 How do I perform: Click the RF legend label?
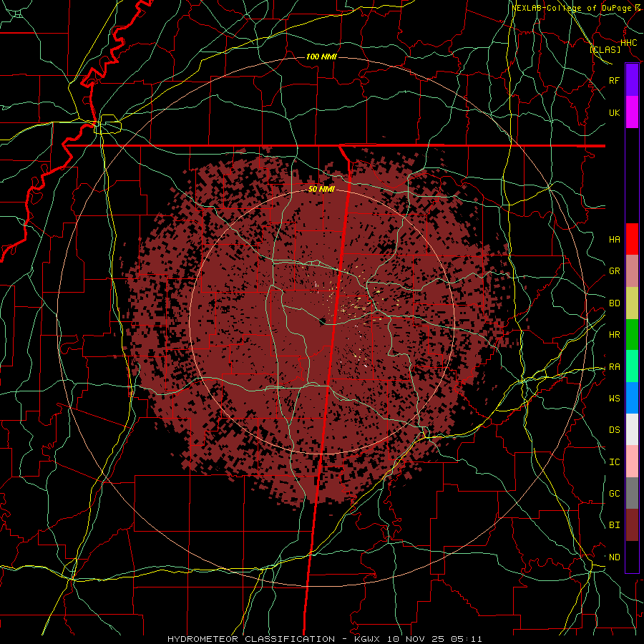[615, 80]
